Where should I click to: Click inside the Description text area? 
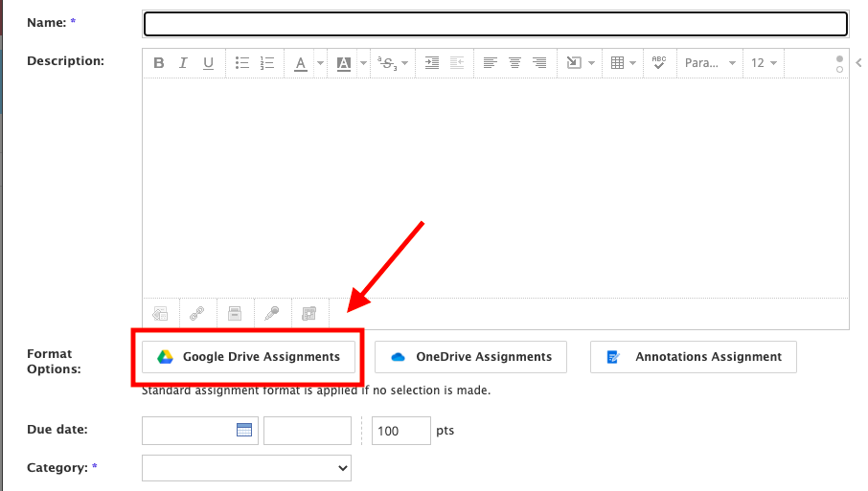point(495,188)
